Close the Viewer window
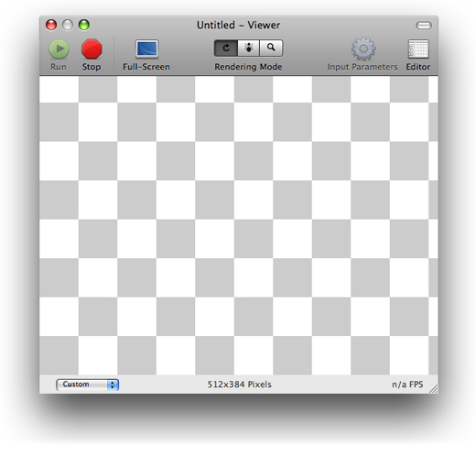 [x=51, y=25]
